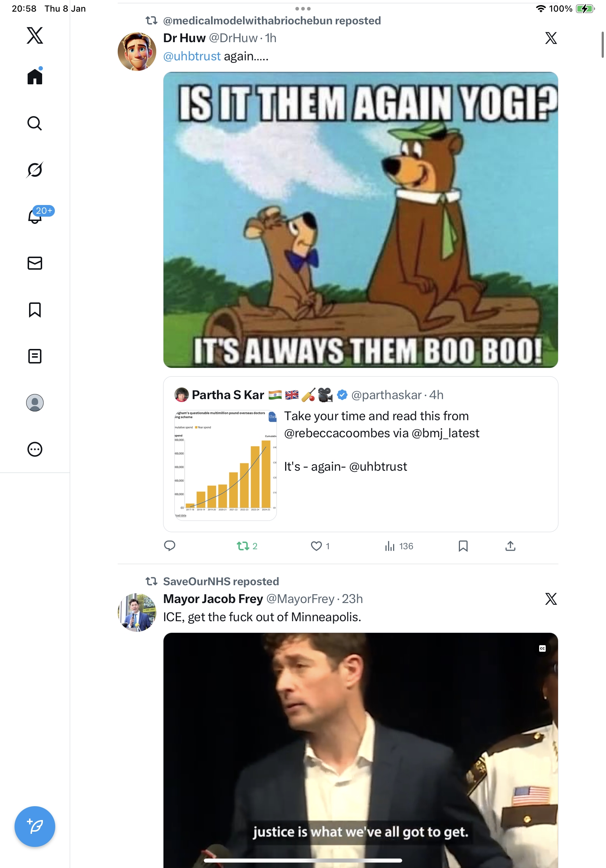
Task: Open the Yogi Bear meme image
Action: [360, 220]
